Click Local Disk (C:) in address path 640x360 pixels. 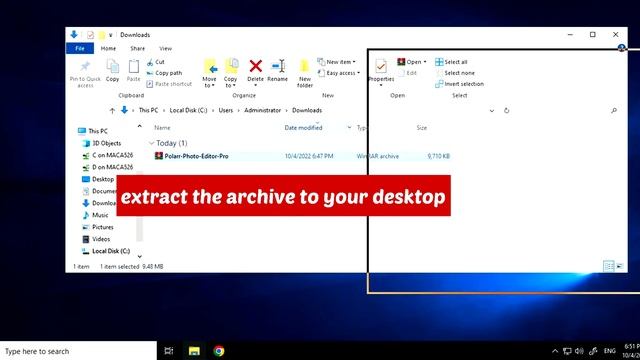pyautogui.click(x=188, y=111)
